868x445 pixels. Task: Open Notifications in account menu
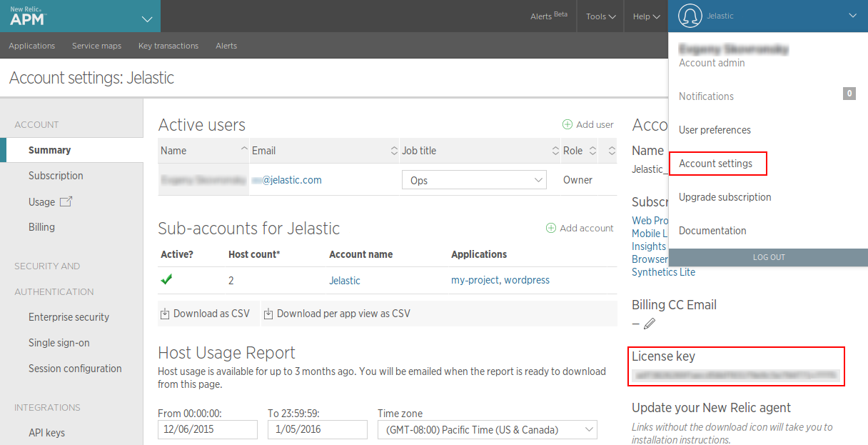[706, 96]
